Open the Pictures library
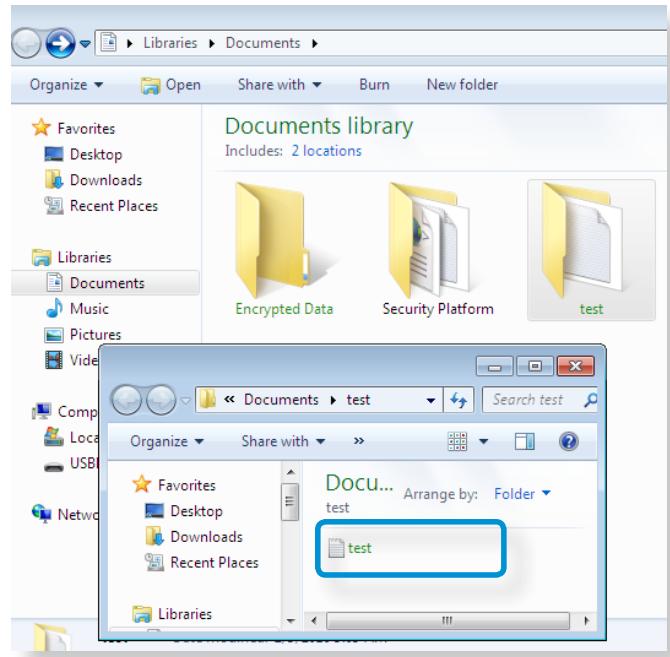Image resolution: width=670 pixels, height=657 pixels. click(83, 334)
